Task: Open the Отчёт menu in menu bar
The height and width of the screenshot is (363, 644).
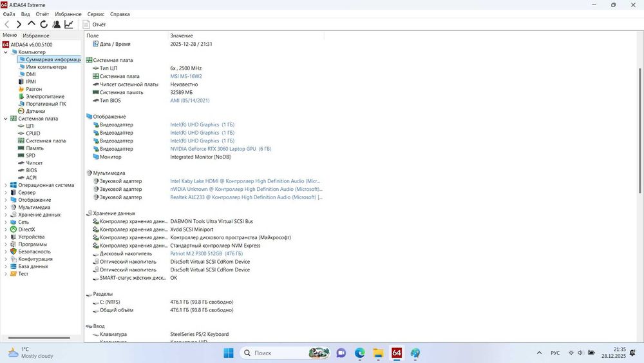Action: click(43, 14)
